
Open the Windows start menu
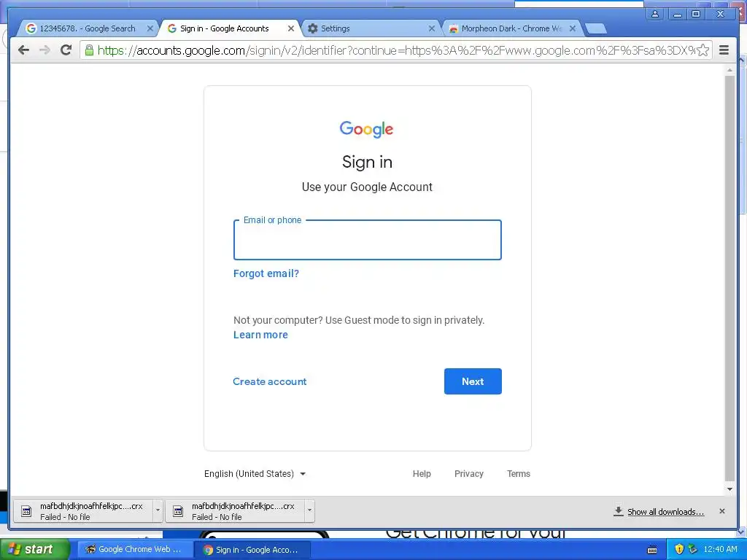34,550
